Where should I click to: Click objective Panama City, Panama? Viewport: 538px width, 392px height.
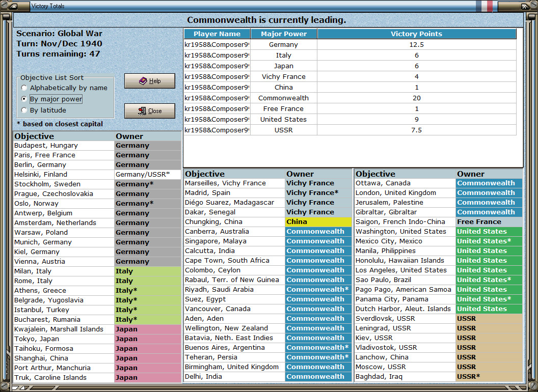point(405,299)
